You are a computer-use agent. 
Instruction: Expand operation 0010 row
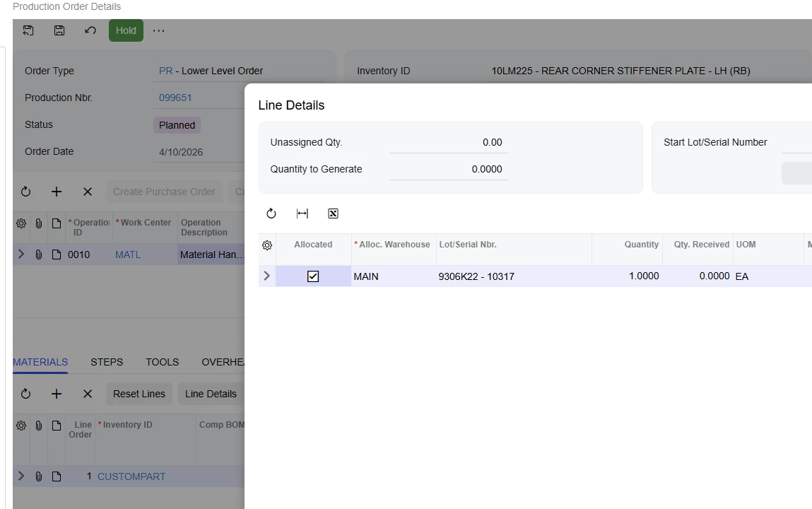coord(21,255)
